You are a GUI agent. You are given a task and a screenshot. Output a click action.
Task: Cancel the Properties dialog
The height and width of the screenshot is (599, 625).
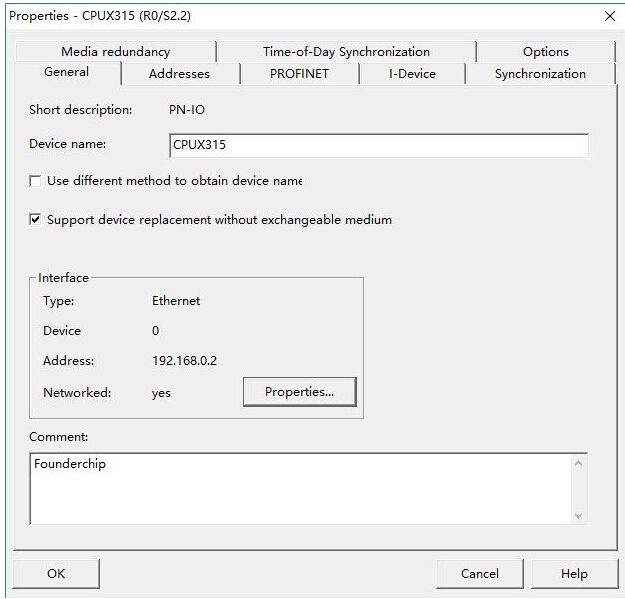point(479,574)
